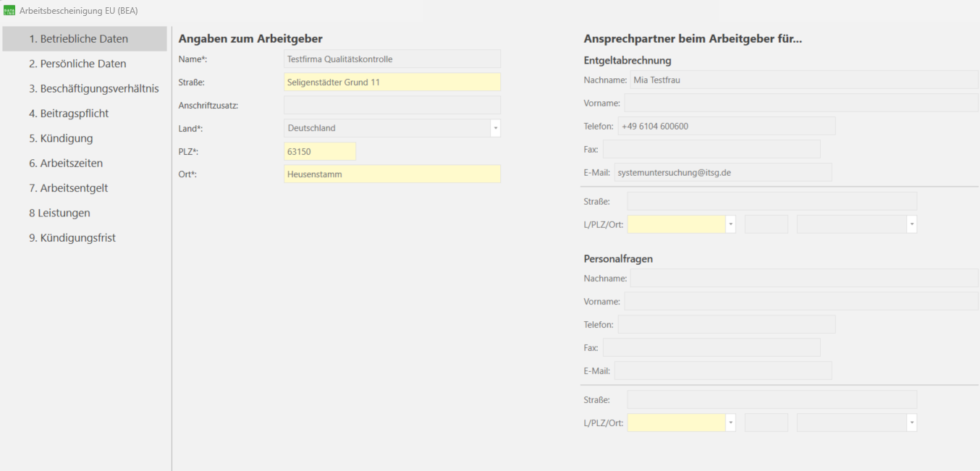Select '9. Kündigungsfrist'
Image resolution: width=980 pixels, height=471 pixels.
pyautogui.click(x=71, y=237)
